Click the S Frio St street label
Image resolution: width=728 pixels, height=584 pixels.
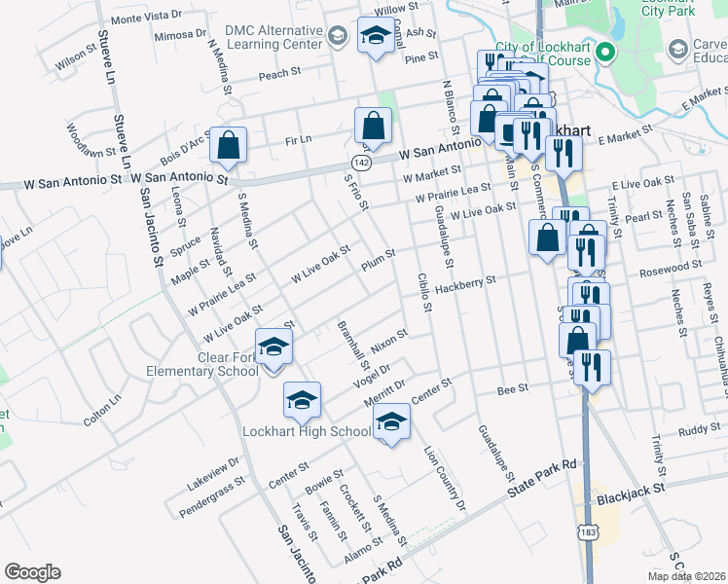[x=356, y=192]
